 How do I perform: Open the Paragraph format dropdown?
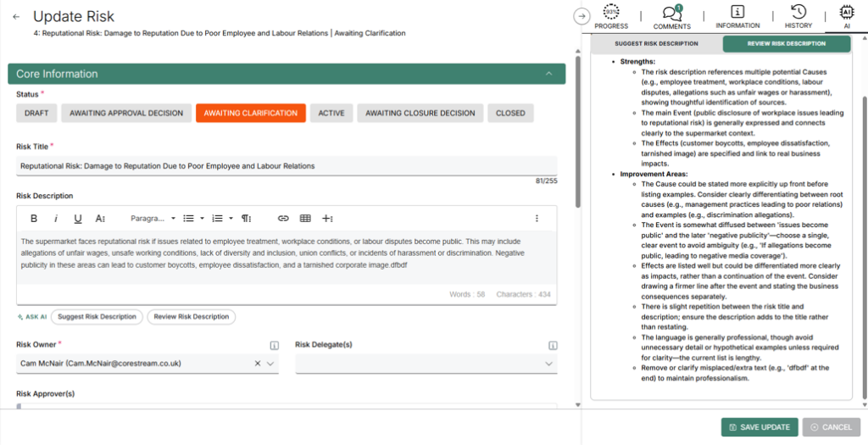153,219
